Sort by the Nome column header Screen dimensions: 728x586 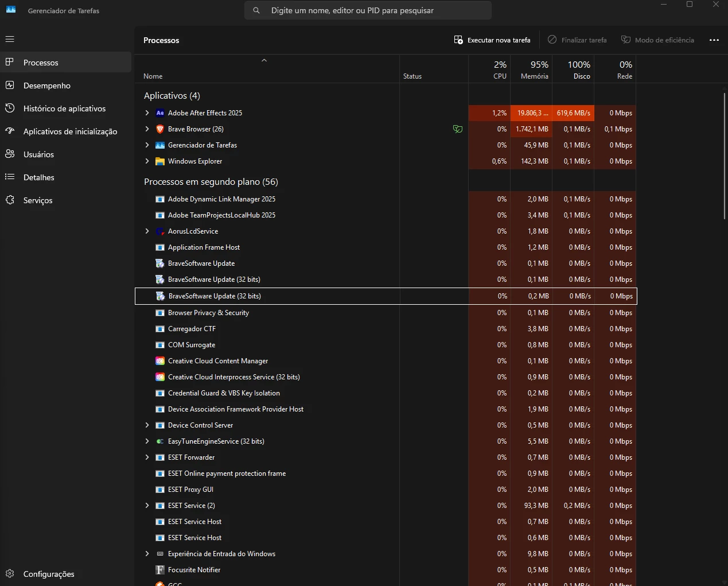267,69
